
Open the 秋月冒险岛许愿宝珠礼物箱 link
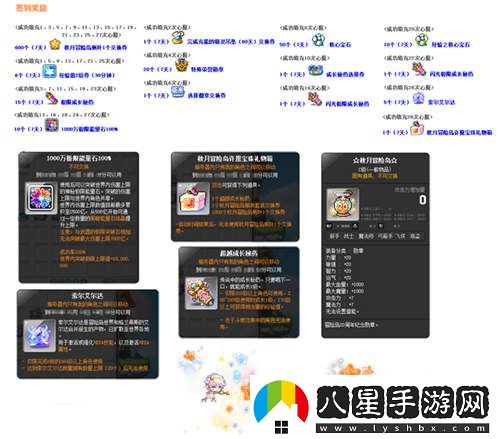(459, 132)
